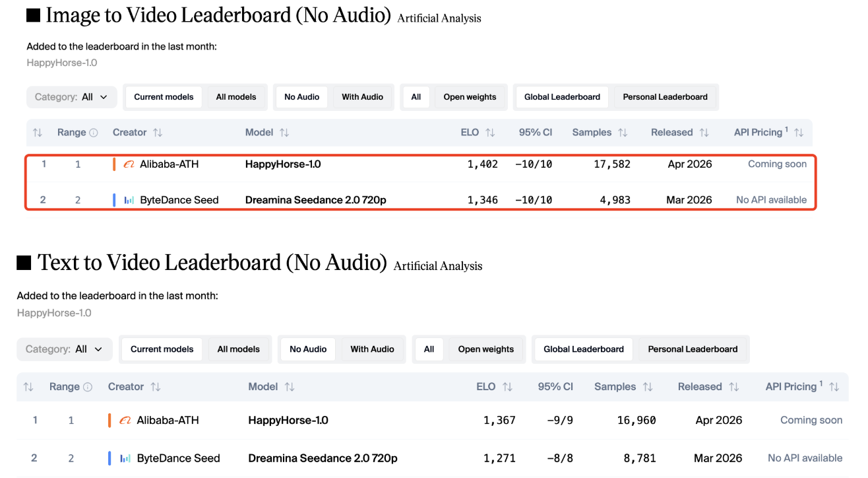Select All weights option in Image to Video filters

click(416, 97)
